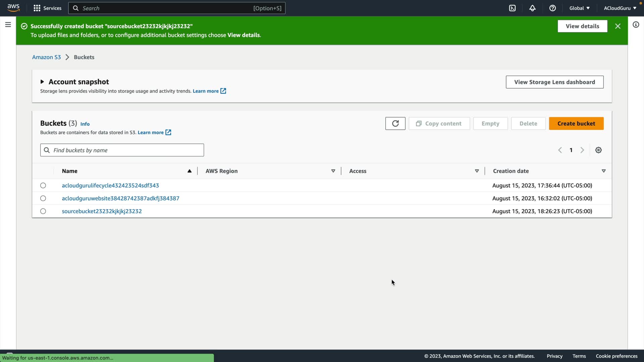Viewport: 644px width, 362px height.
Task: Open the notifications bell icon
Action: 532,8
